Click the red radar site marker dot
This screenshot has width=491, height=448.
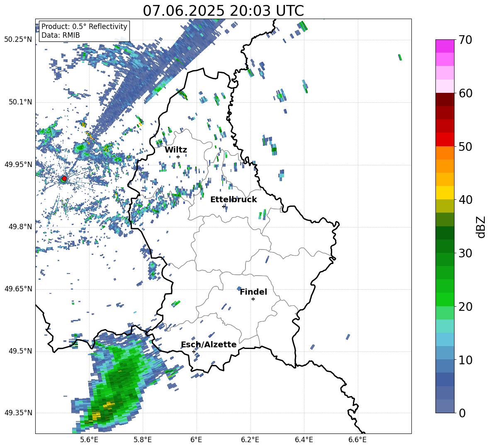click(64, 178)
